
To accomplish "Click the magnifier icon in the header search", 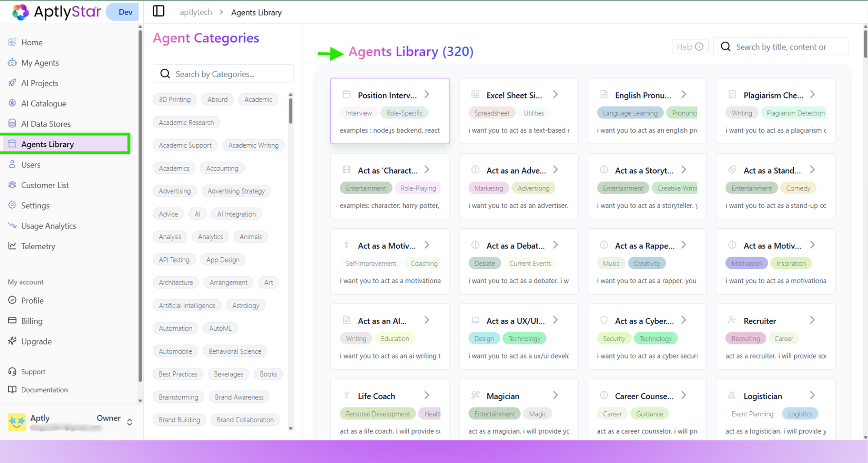I will (x=725, y=46).
